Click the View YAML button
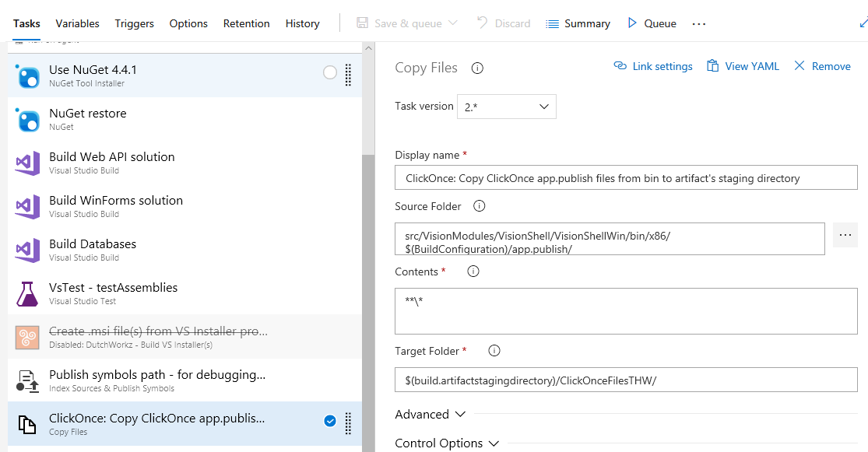868x452 pixels. point(743,66)
